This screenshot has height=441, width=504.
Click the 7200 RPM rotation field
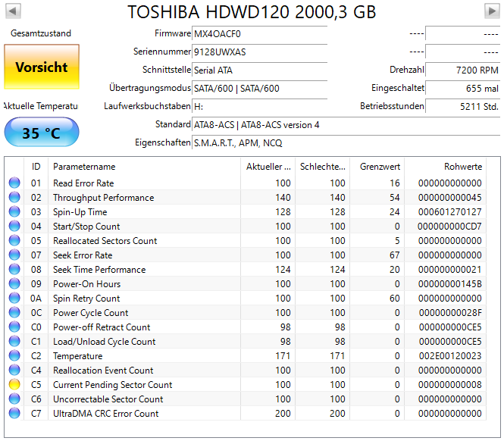(x=463, y=70)
